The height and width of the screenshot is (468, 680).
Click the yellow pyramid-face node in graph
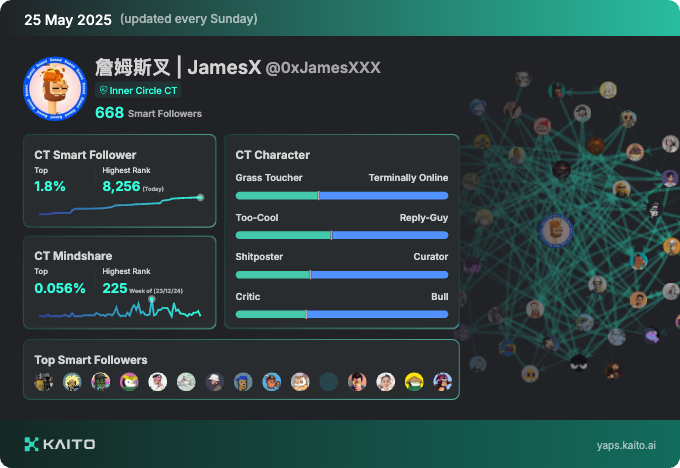(x=530, y=373)
